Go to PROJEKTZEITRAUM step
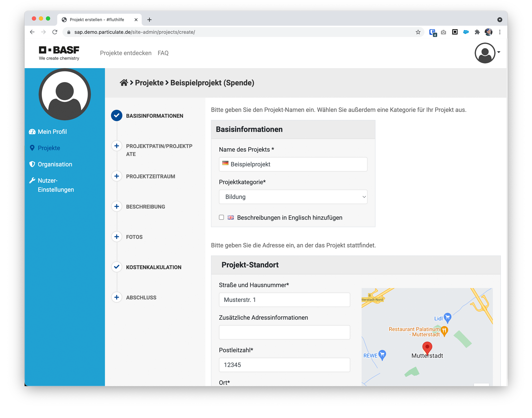532x418 pixels. click(150, 176)
